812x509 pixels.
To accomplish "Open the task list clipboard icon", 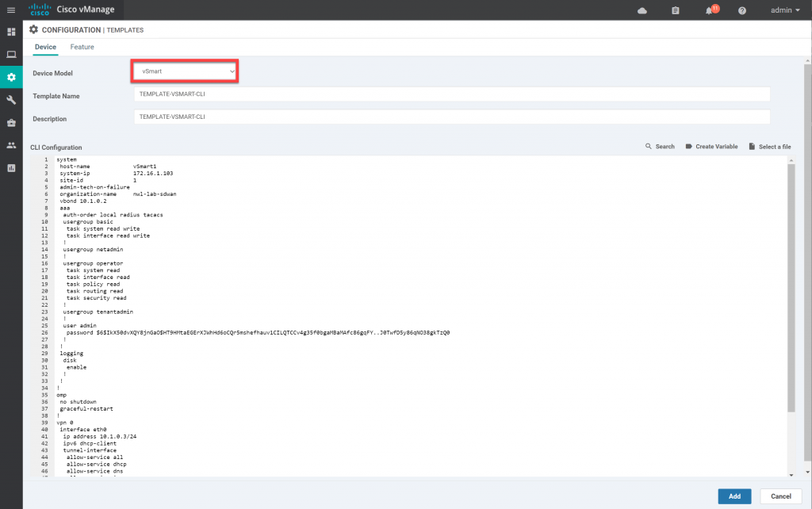I will [676, 10].
